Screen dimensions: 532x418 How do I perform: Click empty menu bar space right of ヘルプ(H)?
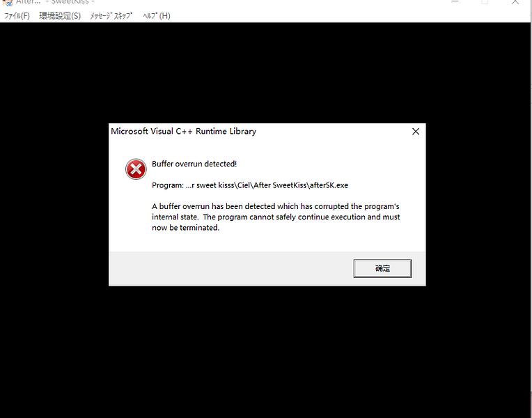[350, 15]
